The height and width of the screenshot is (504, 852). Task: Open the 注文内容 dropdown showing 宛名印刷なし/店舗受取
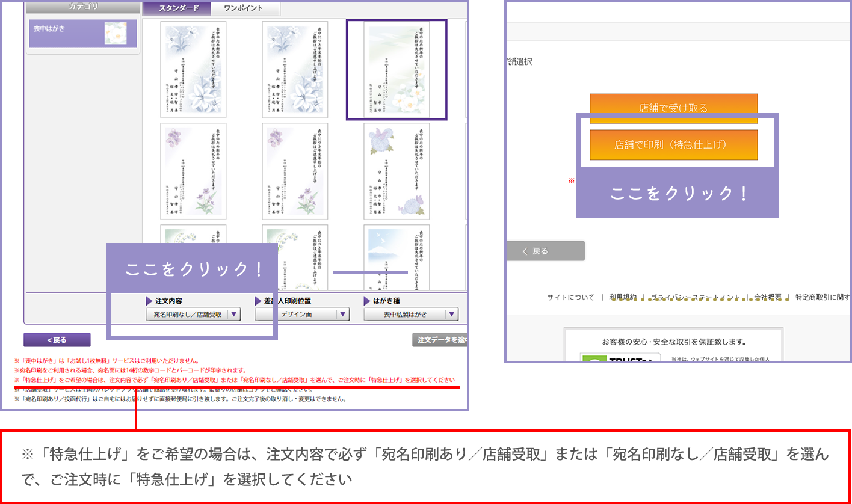tap(193, 315)
